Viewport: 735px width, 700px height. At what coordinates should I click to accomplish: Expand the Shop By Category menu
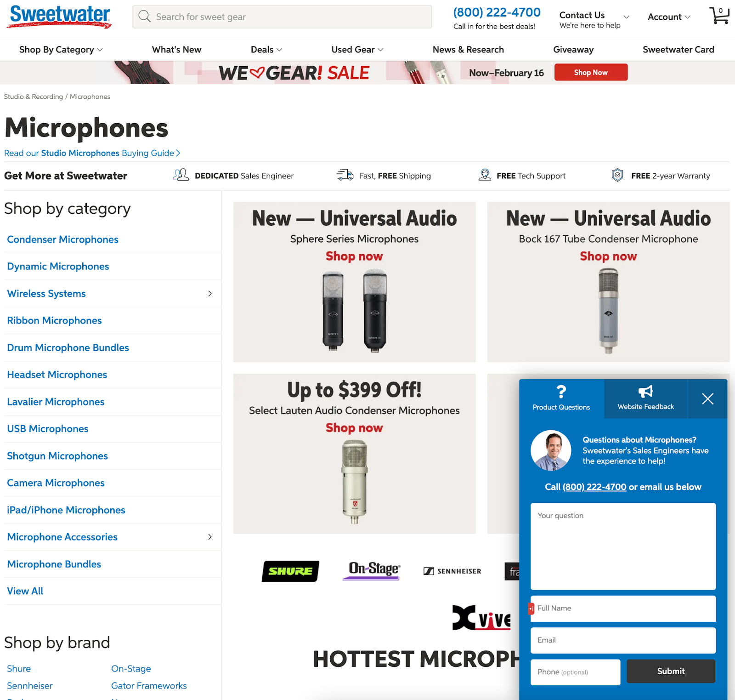coord(61,50)
